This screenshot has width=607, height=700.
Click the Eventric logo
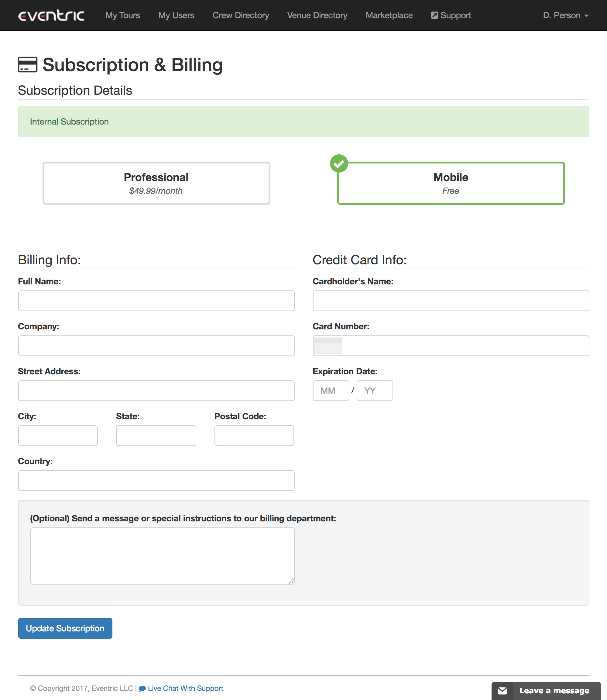coord(51,15)
